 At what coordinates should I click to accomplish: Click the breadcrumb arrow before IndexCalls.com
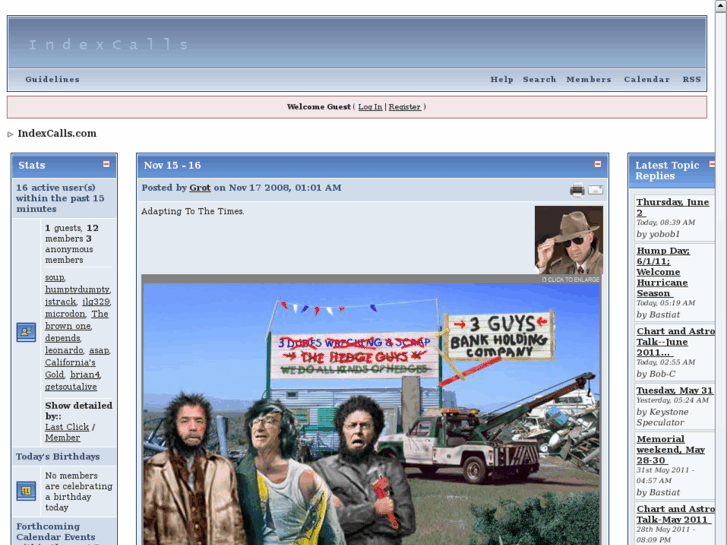10,134
